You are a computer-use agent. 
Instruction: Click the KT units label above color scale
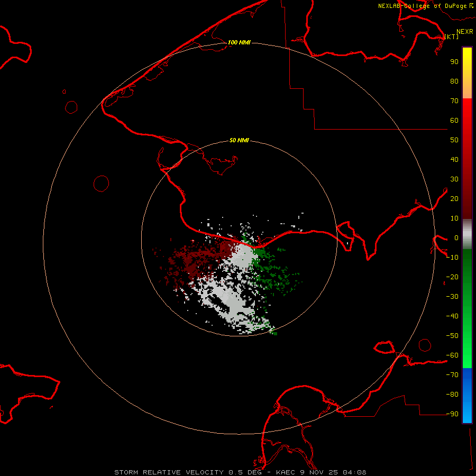[x=452, y=36]
